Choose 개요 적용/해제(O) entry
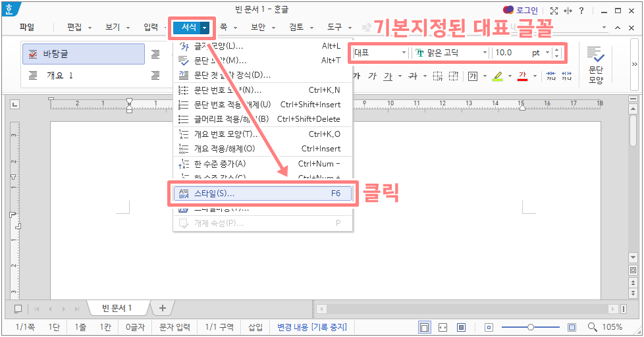 263,149
